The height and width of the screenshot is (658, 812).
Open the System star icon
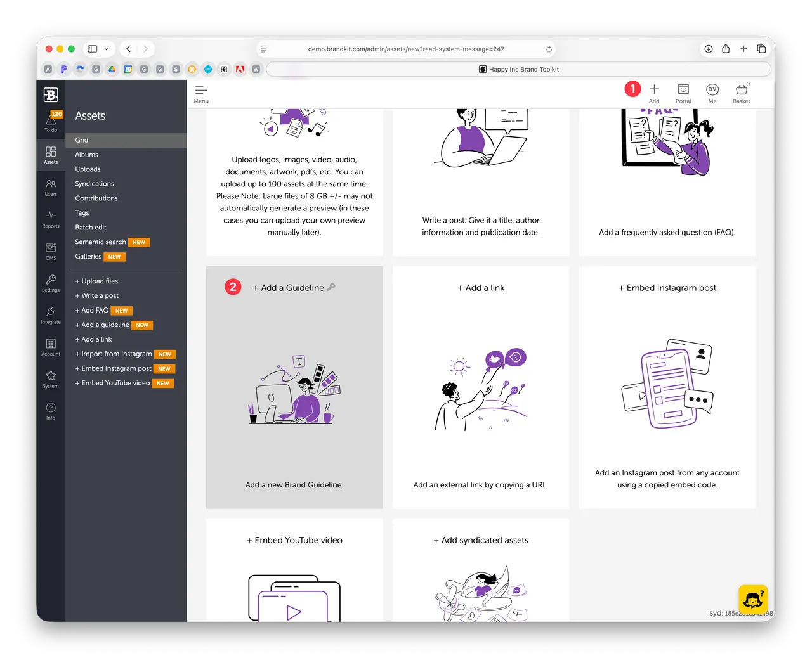tap(51, 379)
